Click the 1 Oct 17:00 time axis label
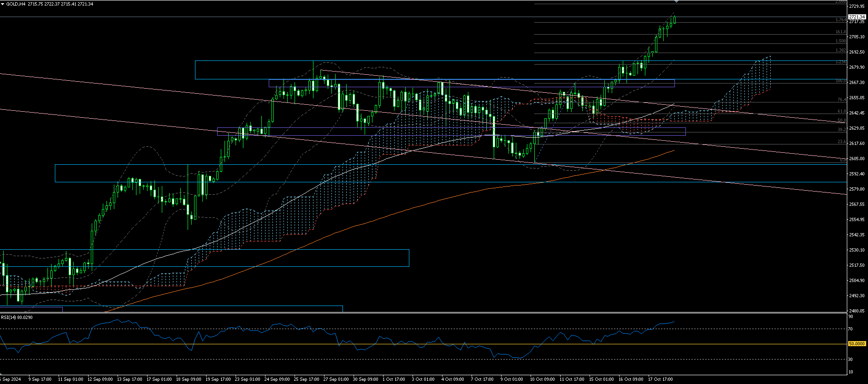Screen dimensions: 868x384 pos(394,379)
